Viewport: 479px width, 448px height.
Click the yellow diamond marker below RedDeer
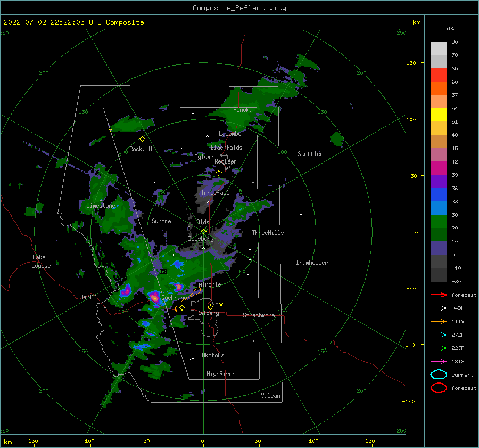point(219,173)
